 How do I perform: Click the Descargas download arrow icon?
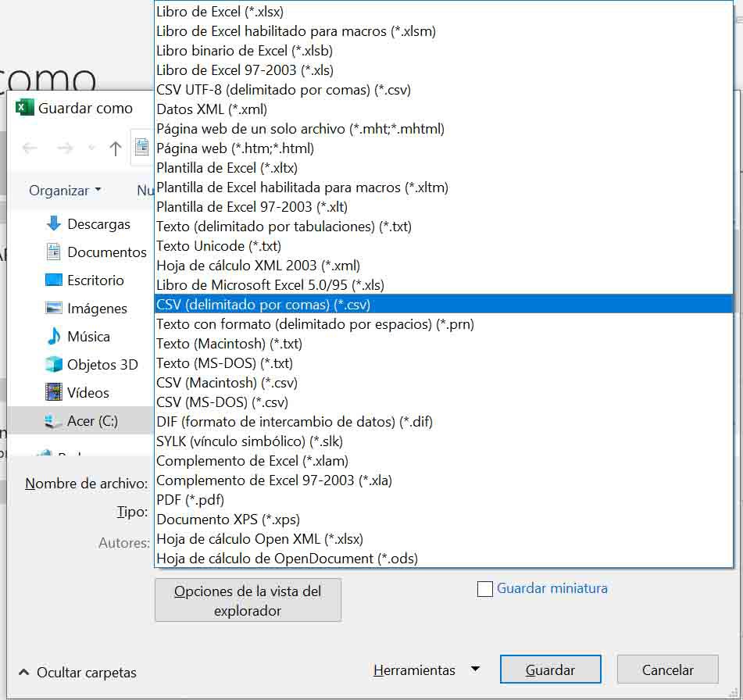[x=54, y=223]
